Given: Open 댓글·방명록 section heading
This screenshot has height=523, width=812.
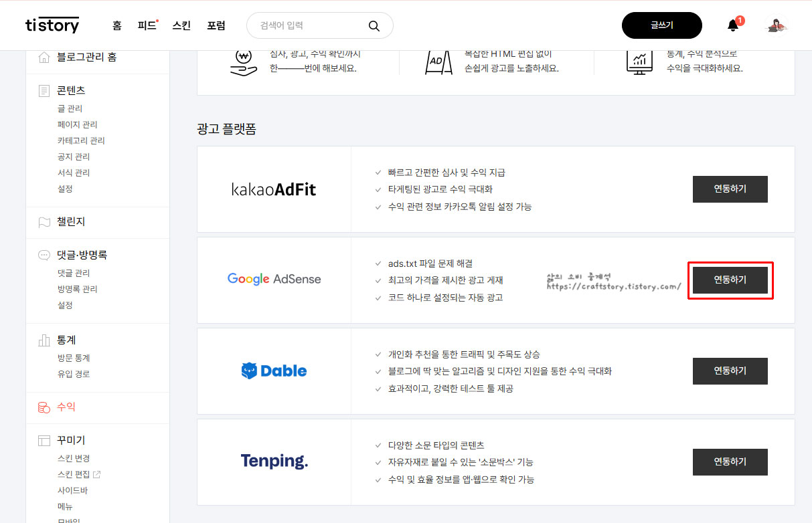Looking at the screenshot, I should (82, 255).
